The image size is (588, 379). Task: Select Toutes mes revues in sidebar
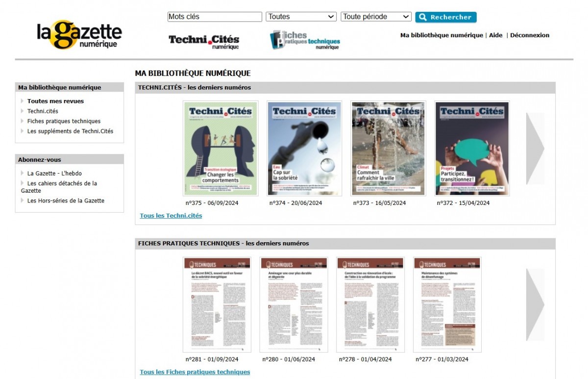click(x=55, y=101)
